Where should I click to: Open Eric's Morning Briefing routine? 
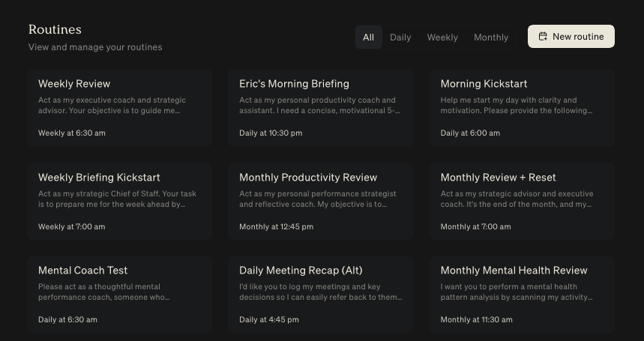point(320,107)
